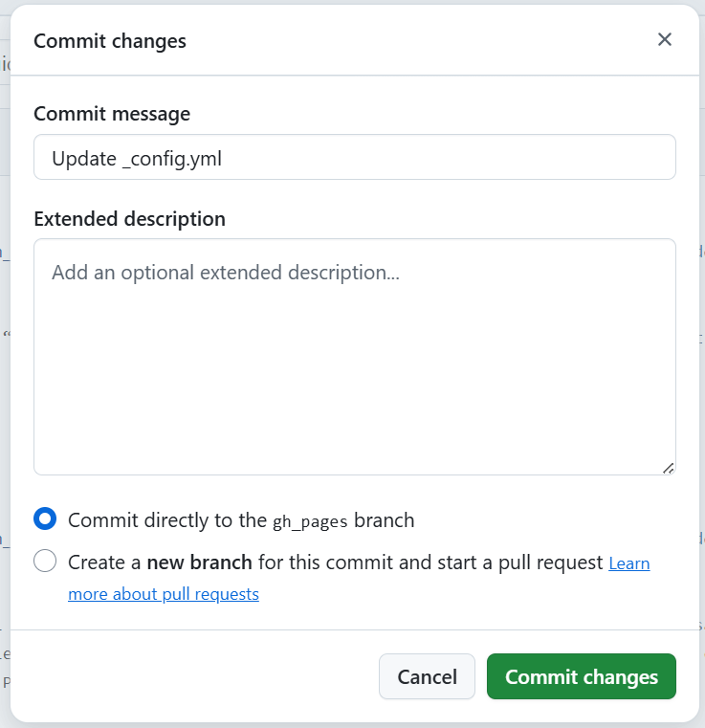Screen dimensions: 705x728
Task: Click the "Extended description" field label
Action: point(129,219)
